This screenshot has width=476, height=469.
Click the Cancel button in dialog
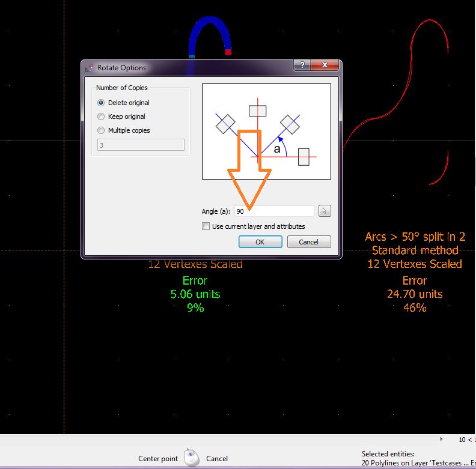pos(309,242)
